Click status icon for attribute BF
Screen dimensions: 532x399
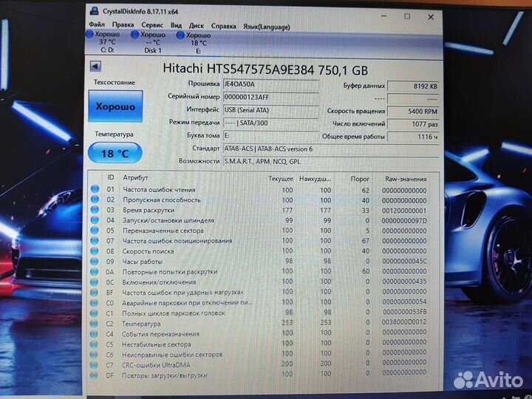tap(95, 292)
